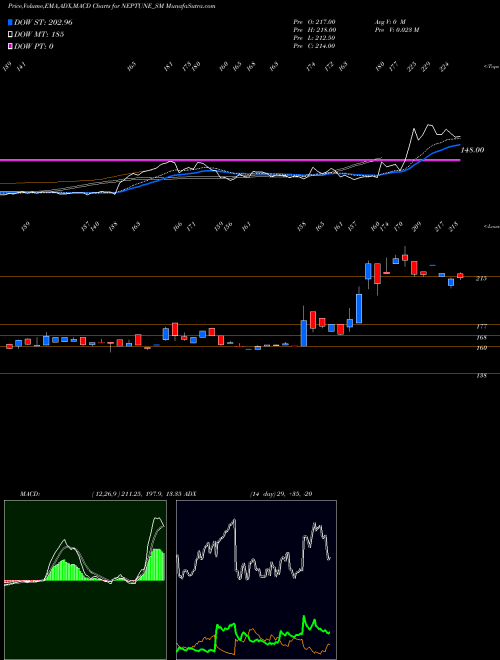
Task: Click the '215' price level label
Action: (x=481, y=279)
